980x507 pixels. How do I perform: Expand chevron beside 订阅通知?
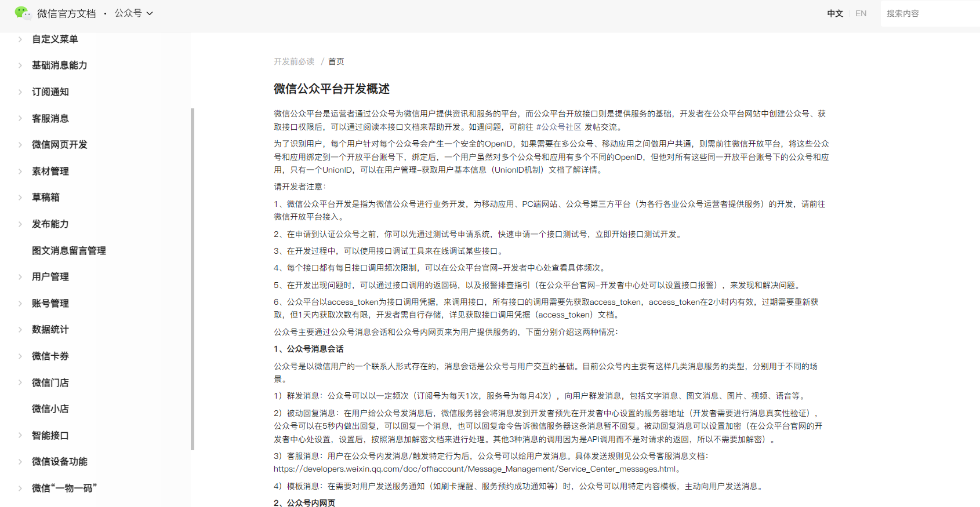(20, 92)
